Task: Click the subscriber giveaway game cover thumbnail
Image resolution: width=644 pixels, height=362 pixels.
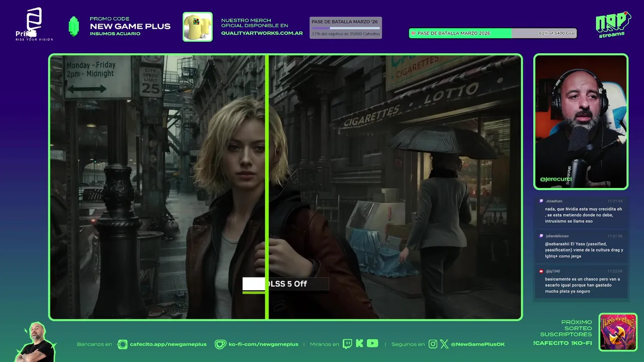Action: pos(618,332)
